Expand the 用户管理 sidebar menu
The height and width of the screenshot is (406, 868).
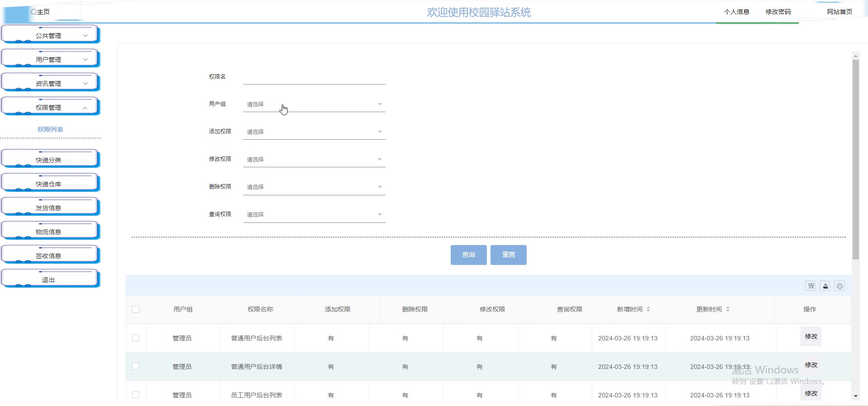pos(50,59)
